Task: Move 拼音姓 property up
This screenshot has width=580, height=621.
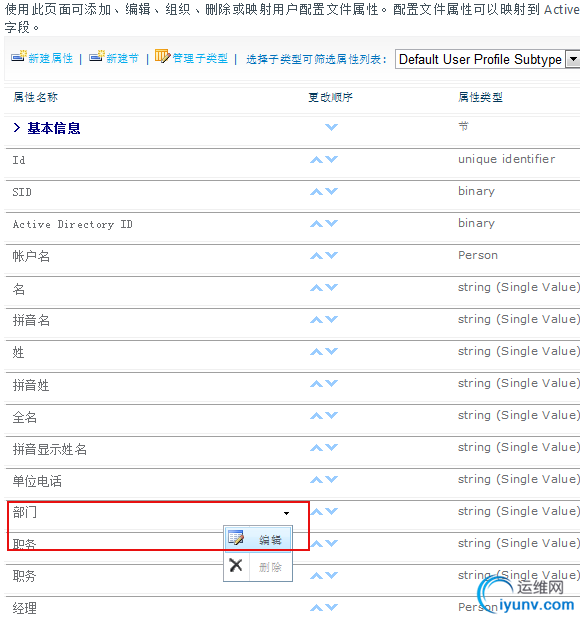Action: click(316, 384)
